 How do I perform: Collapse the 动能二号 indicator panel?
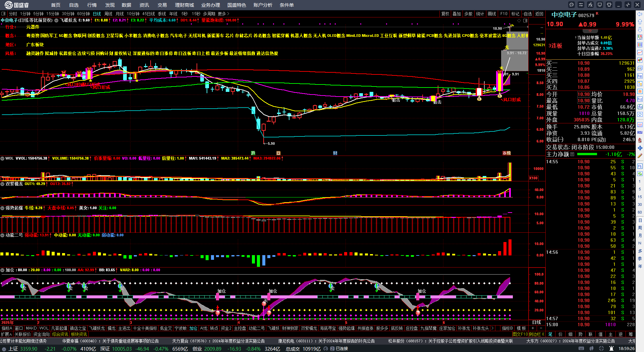coord(2,235)
